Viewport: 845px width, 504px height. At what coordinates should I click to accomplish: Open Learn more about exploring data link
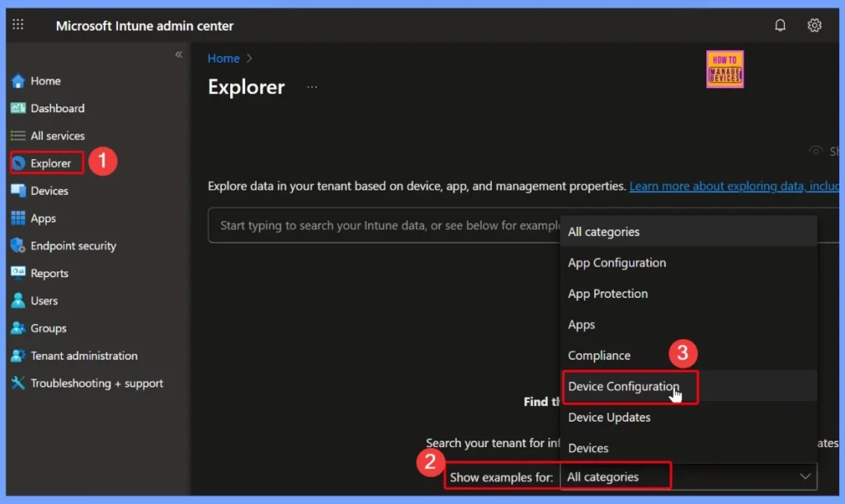click(734, 186)
